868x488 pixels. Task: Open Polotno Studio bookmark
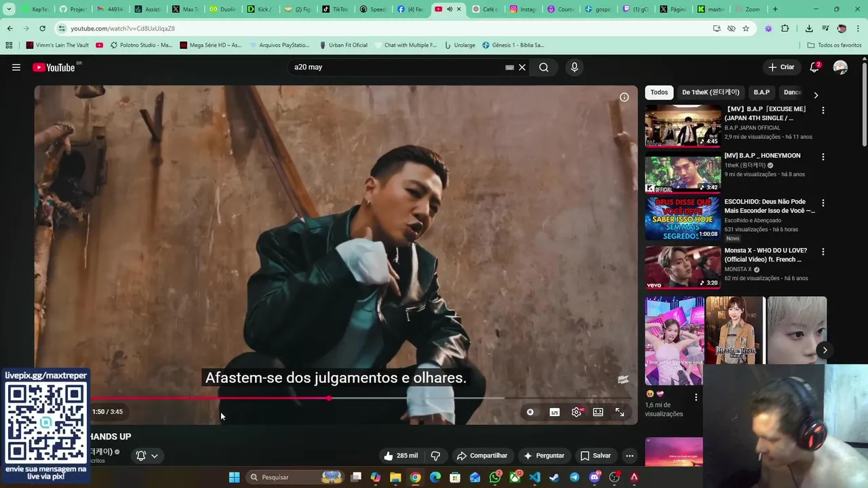click(141, 45)
